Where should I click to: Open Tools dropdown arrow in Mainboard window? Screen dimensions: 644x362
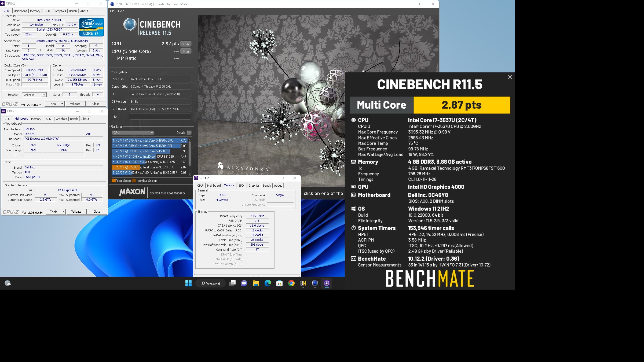[x=63, y=212]
